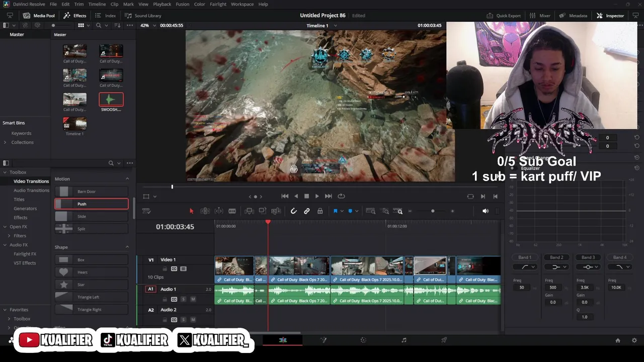
Task: Open the Fusion page icon at bottom
Action: [324, 340]
